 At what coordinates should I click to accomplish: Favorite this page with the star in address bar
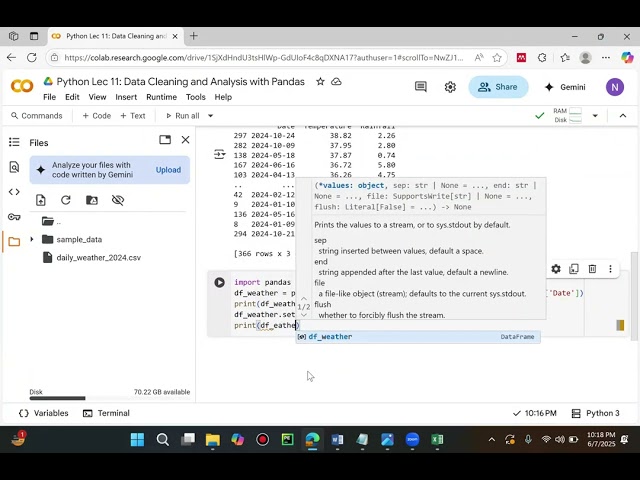497,58
